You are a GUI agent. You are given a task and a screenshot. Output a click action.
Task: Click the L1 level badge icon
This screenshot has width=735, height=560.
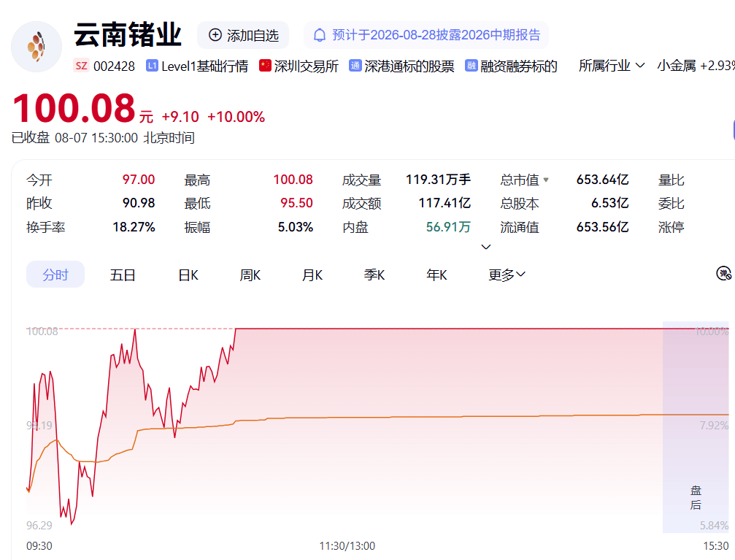152,66
